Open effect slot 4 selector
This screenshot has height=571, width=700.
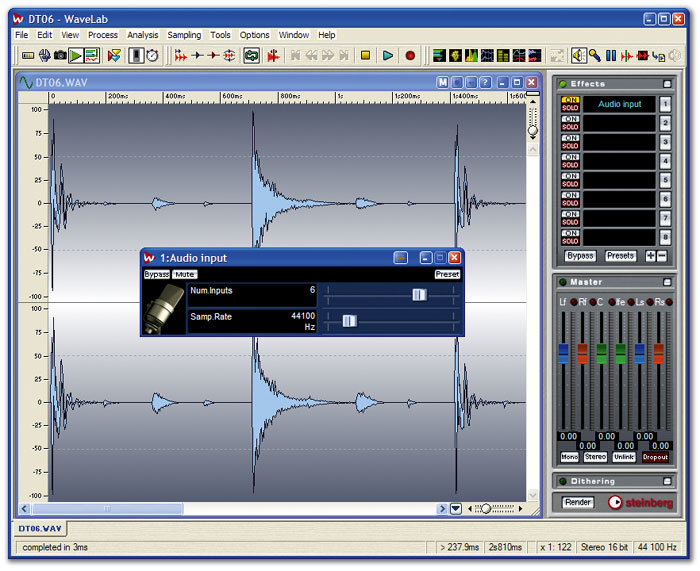tap(619, 161)
